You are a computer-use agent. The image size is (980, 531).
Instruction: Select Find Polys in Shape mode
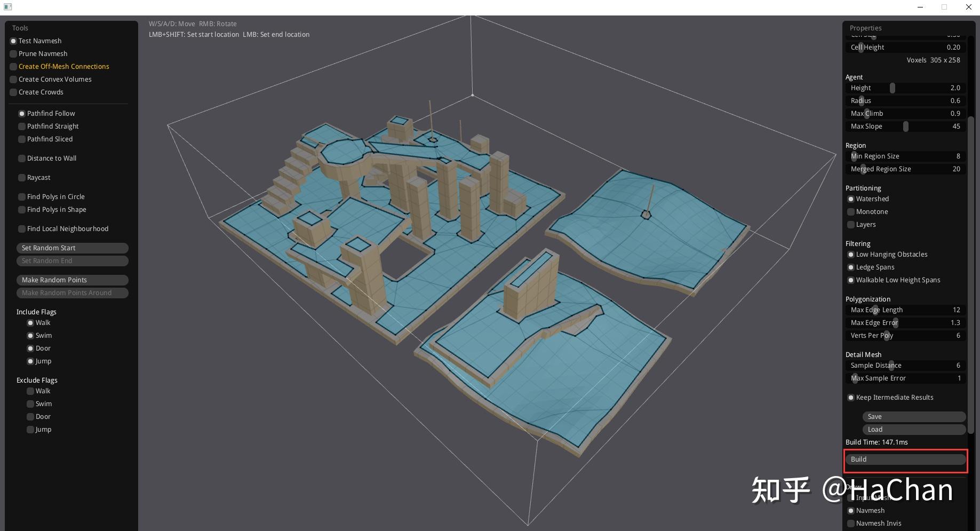click(52, 210)
